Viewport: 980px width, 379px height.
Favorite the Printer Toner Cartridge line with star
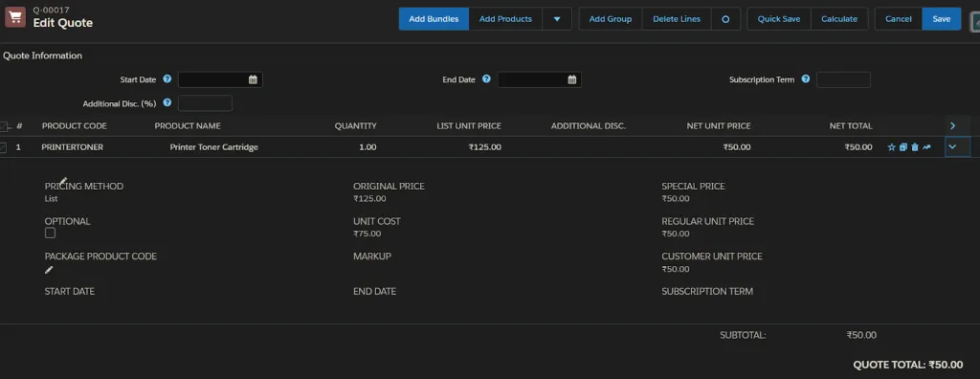[891, 147]
